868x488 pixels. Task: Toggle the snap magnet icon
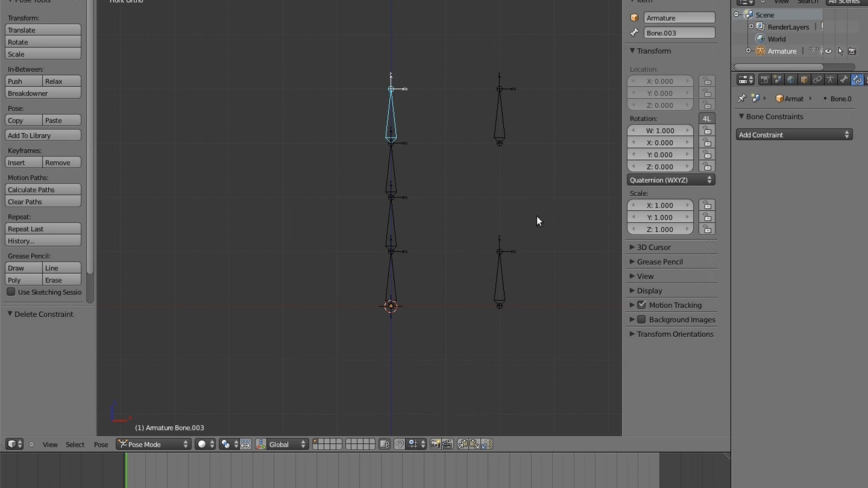pyautogui.click(x=399, y=444)
